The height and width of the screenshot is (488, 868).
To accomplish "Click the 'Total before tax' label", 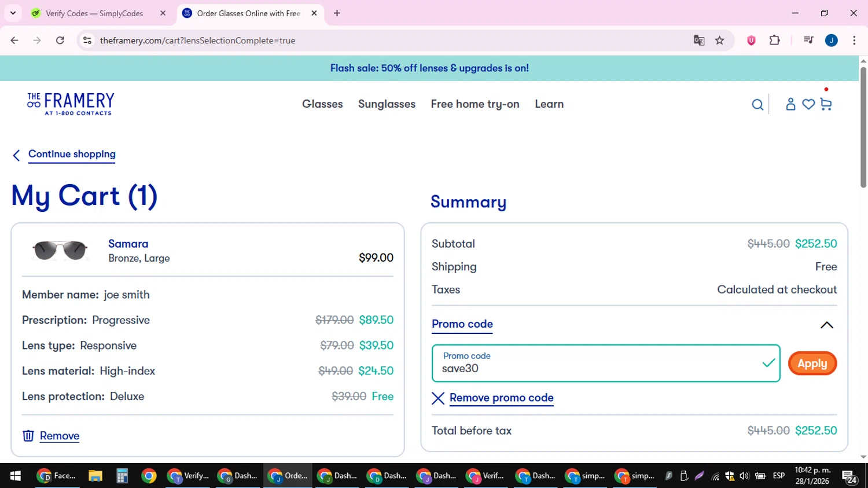I will pos(472,431).
